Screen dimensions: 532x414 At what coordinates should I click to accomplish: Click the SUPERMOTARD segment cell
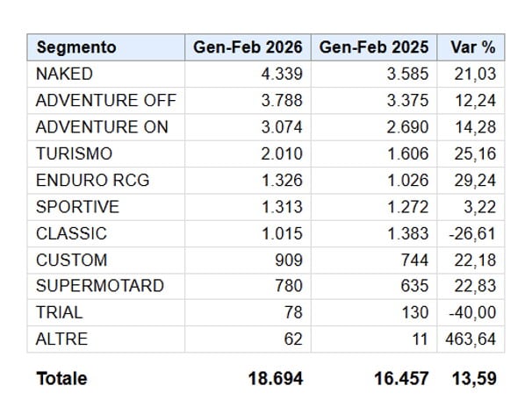(x=99, y=286)
